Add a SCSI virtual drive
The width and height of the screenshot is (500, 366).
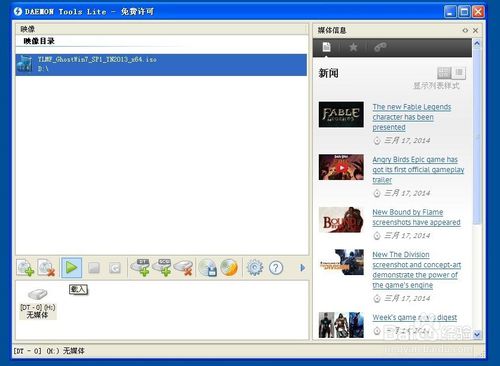point(162,267)
